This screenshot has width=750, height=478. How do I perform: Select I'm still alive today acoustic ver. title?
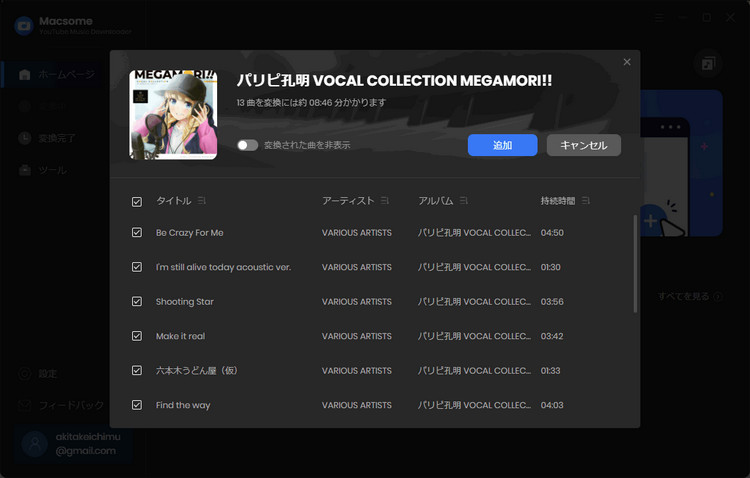(223, 267)
